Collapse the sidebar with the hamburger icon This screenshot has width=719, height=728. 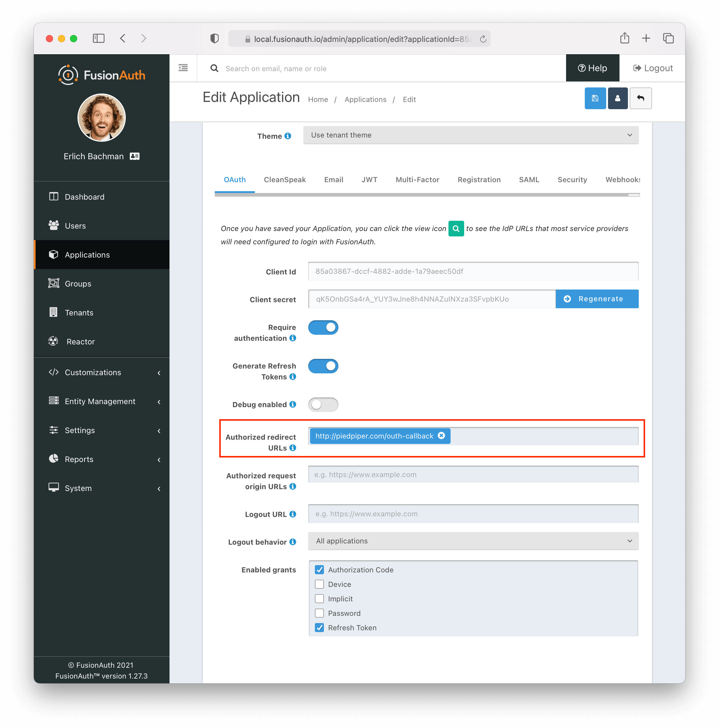click(183, 68)
